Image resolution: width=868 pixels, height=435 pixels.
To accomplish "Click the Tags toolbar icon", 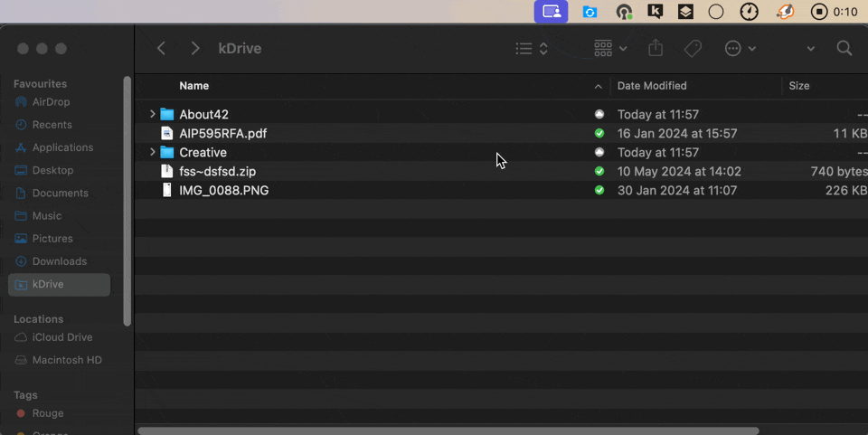I will (693, 49).
